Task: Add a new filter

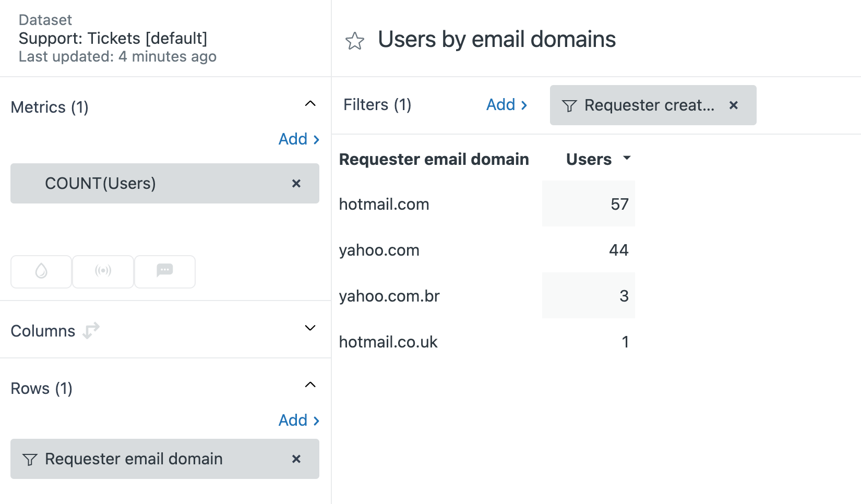Action: click(507, 104)
